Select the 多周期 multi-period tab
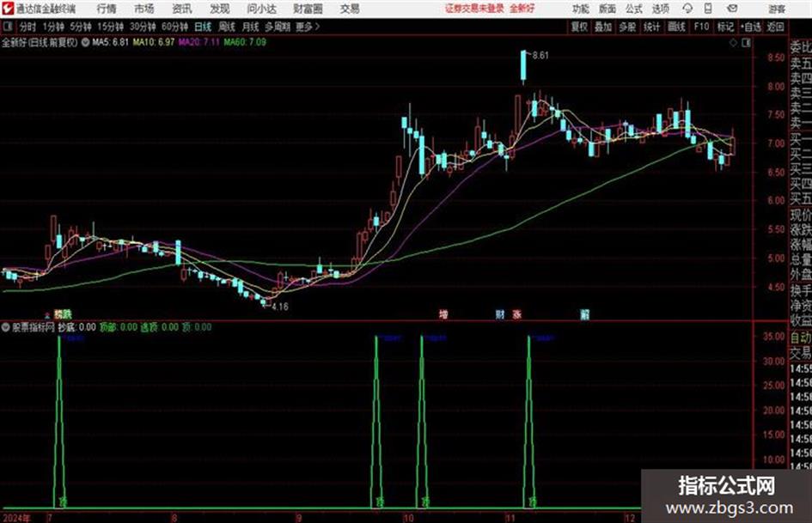This screenshot has height=523, width=812. pos(278,27)
